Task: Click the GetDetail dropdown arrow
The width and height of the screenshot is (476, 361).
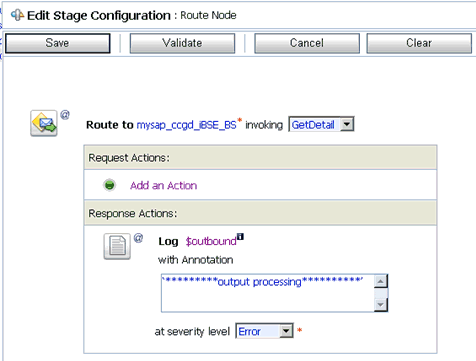Action: [347, 124]
